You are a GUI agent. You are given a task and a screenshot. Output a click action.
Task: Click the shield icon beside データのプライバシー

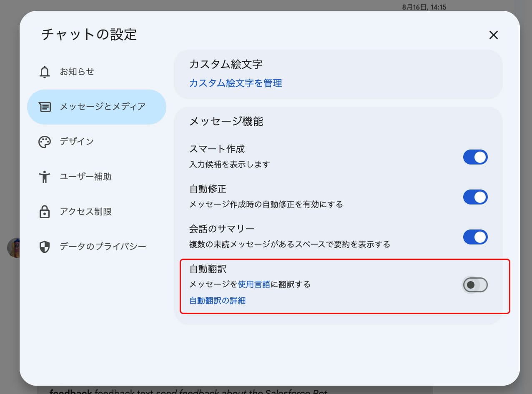44,247
